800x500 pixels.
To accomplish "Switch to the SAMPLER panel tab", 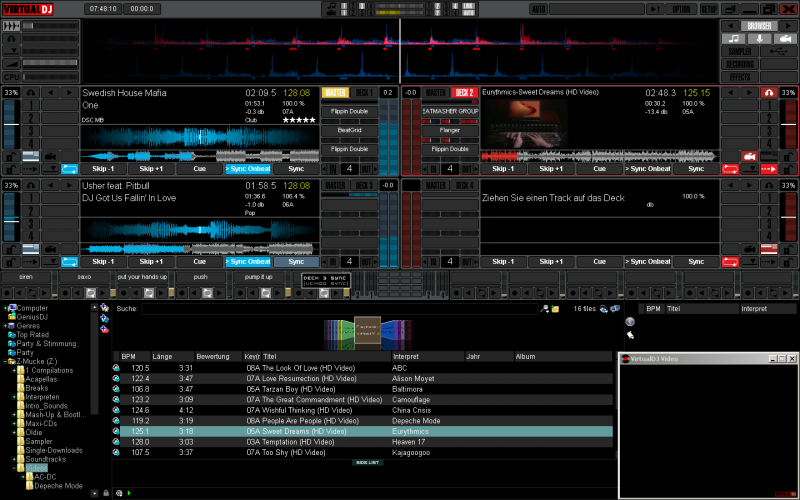I will pos(740,52).
